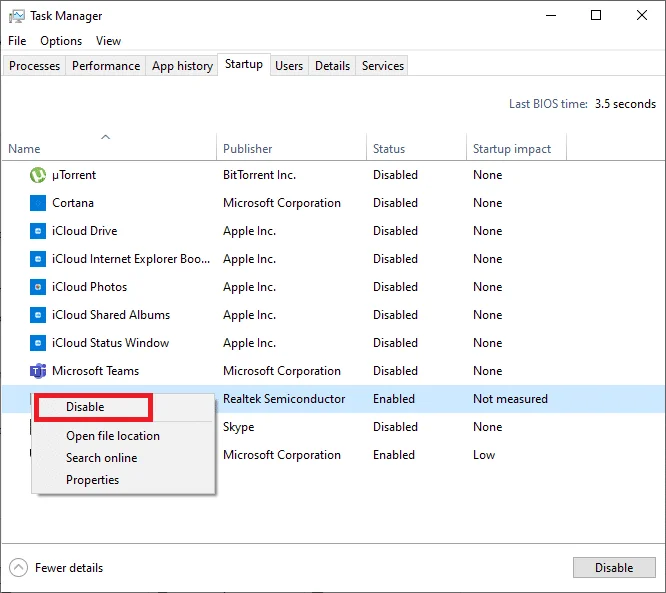
Task: Click the Fewer details label
Action: (x=69, y=568)
